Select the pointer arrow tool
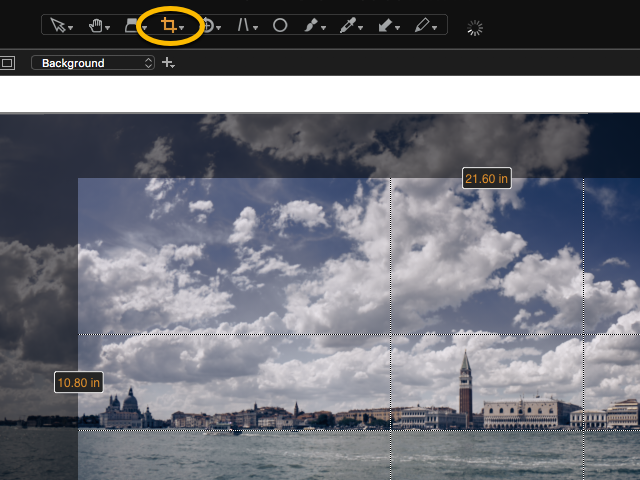Viewport: 640px width, 480px height. click(59, 26)
